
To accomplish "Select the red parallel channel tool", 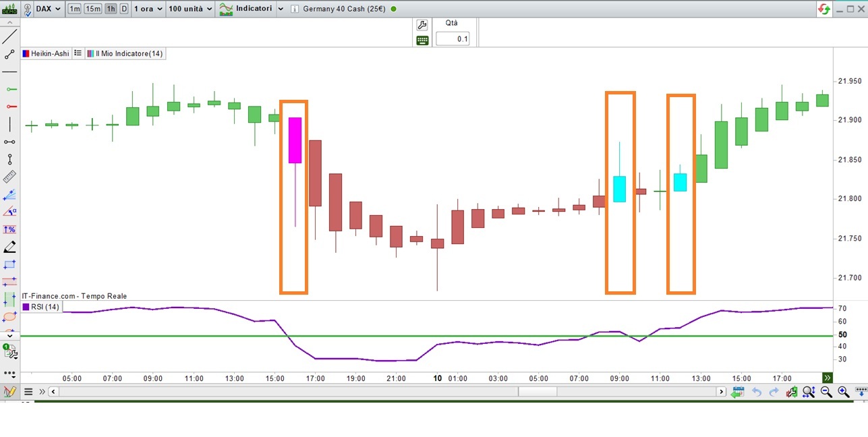I will pyautogui.click(x=9, y=281).
